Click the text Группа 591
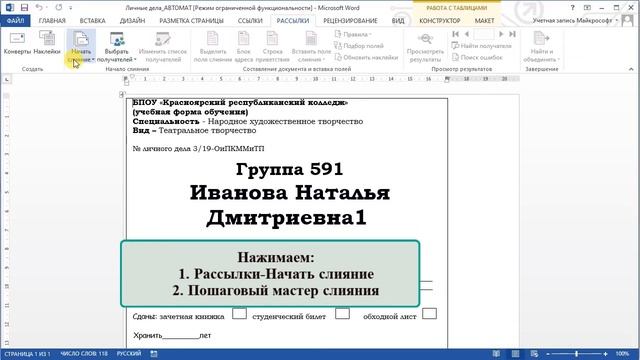The height and width of the screenshot is (360, 640). click(289, 169)
